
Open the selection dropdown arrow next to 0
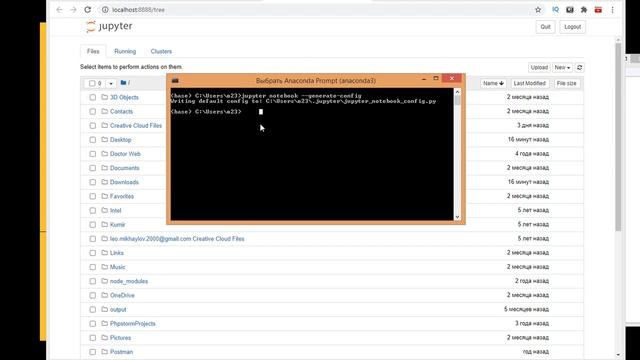pos(111,83)
